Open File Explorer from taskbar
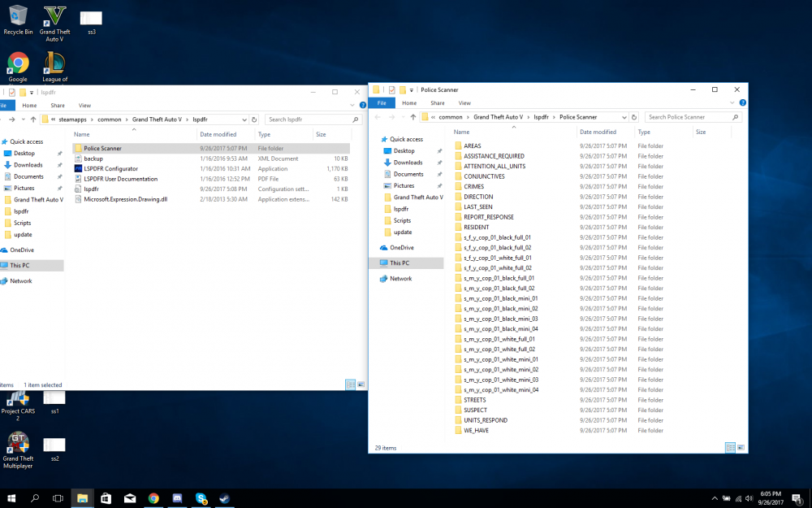This screenshot has height=508, width=812. (x=82, y=498)
